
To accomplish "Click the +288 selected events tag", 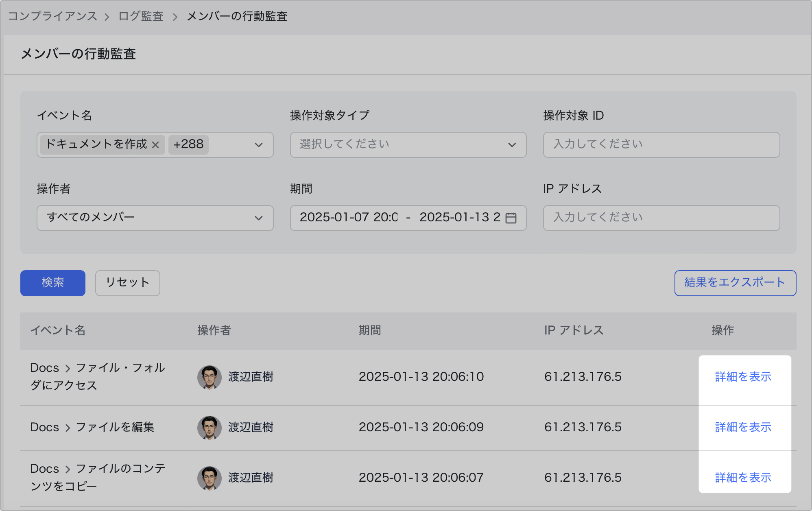I will 188,144.
